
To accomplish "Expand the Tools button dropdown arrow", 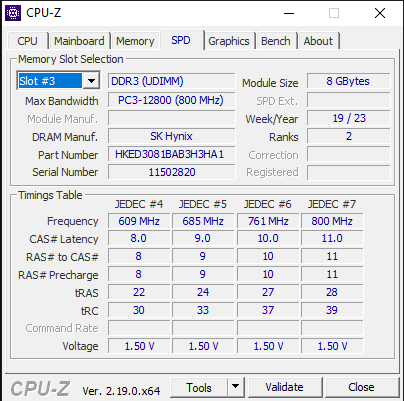I will (236, 387).
